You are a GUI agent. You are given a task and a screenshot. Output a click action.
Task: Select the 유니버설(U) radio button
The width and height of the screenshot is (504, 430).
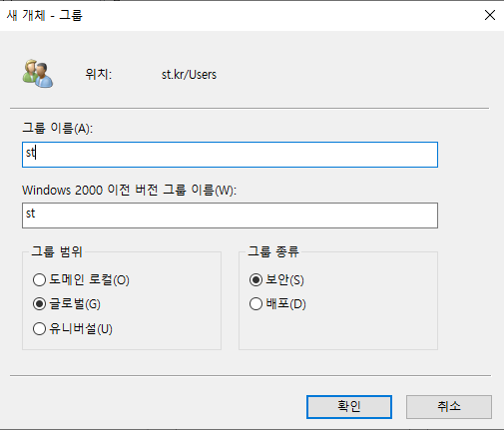[x=73, y=328]
